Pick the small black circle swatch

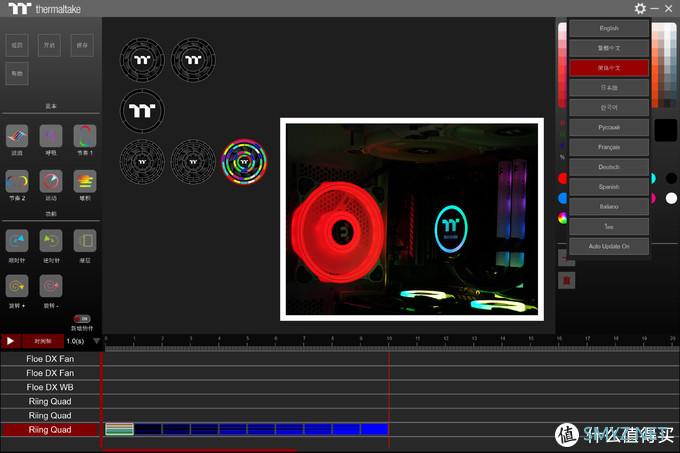click(x=671, y=178)
